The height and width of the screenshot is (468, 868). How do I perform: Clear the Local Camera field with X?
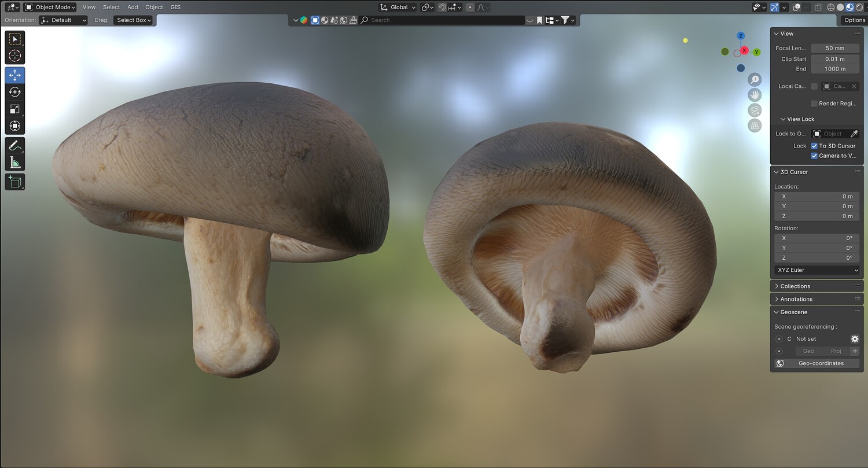(x=854, y=86)
